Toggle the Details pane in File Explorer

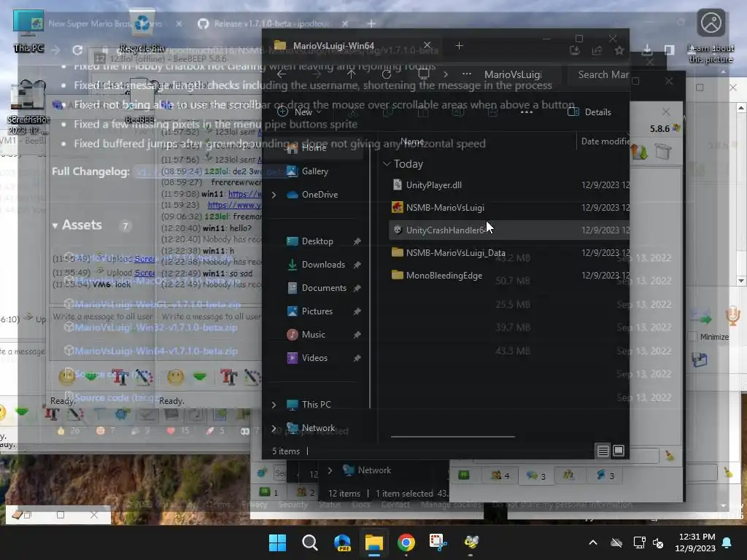coord(589,112)
